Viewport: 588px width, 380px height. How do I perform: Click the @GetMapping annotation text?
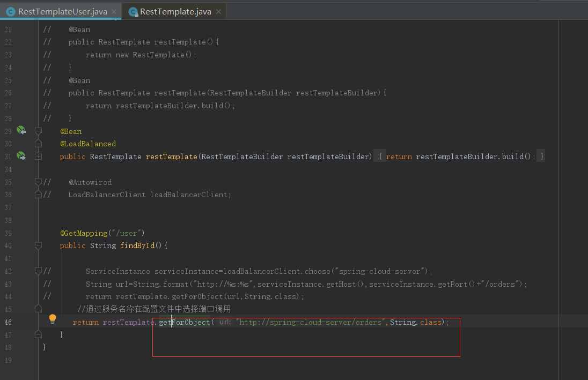click(x=84, y=233)
